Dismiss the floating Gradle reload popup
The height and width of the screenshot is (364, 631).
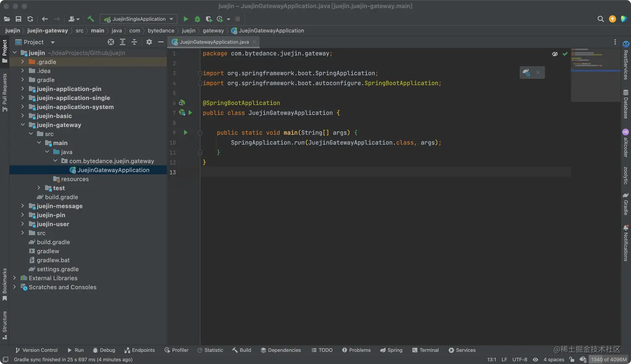point(538,73)
